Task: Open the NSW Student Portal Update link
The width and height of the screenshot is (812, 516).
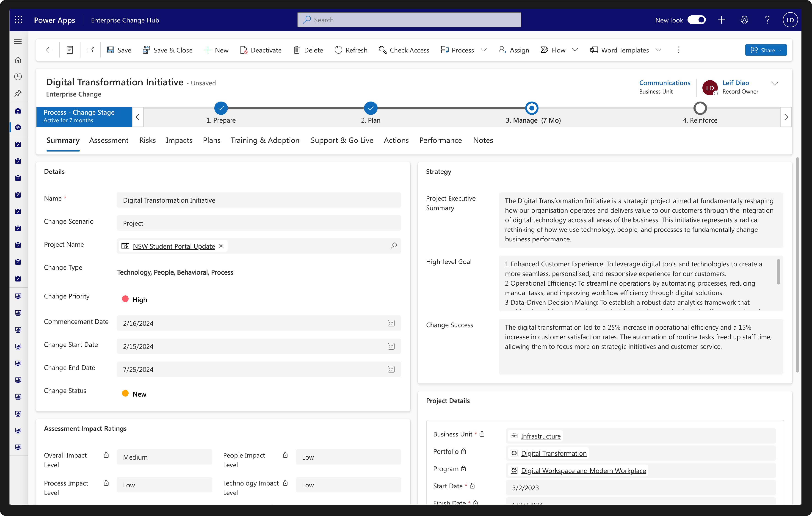Action: pos(174,246)
